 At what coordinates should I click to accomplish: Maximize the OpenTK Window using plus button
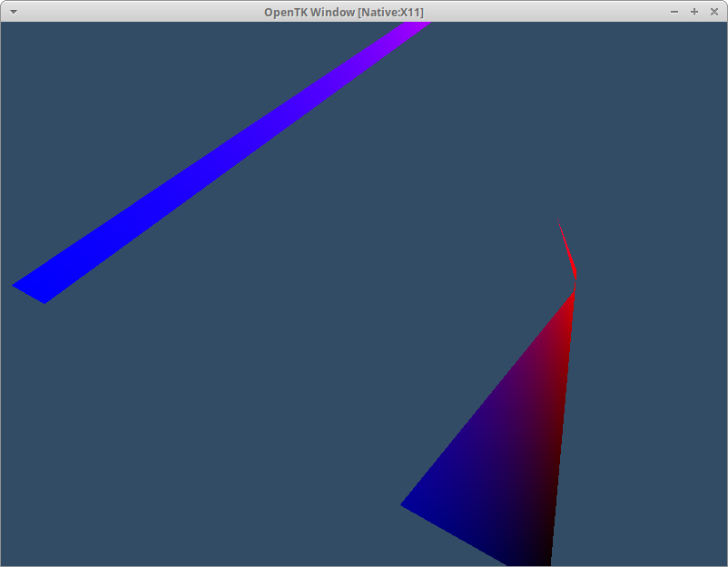(694, 12)
